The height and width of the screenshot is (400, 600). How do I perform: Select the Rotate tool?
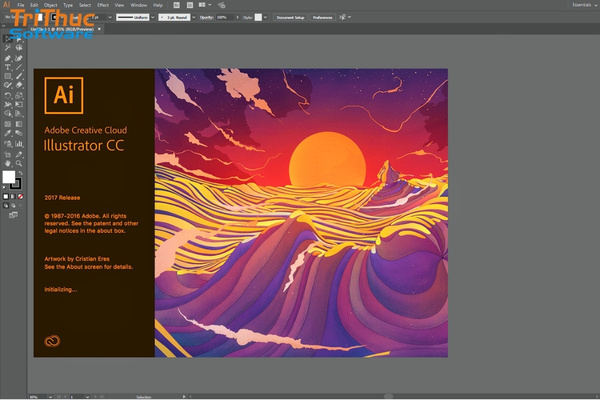click(7, 95)
